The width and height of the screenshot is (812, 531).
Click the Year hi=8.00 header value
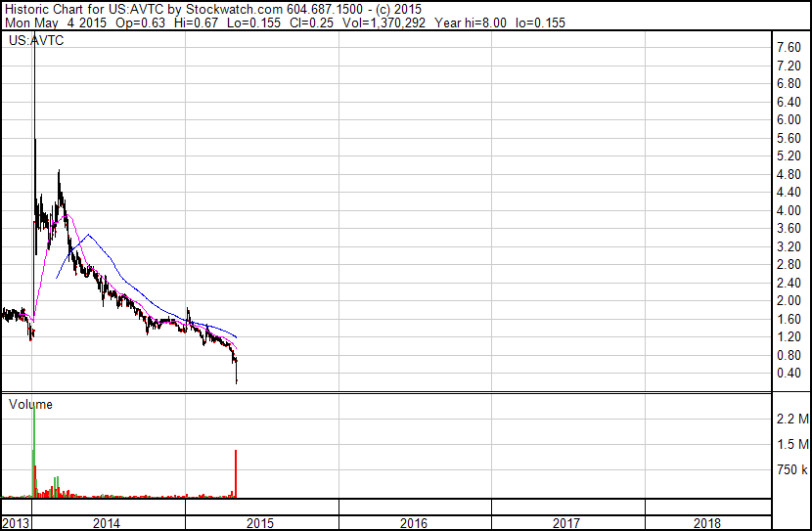pos(471,22)
